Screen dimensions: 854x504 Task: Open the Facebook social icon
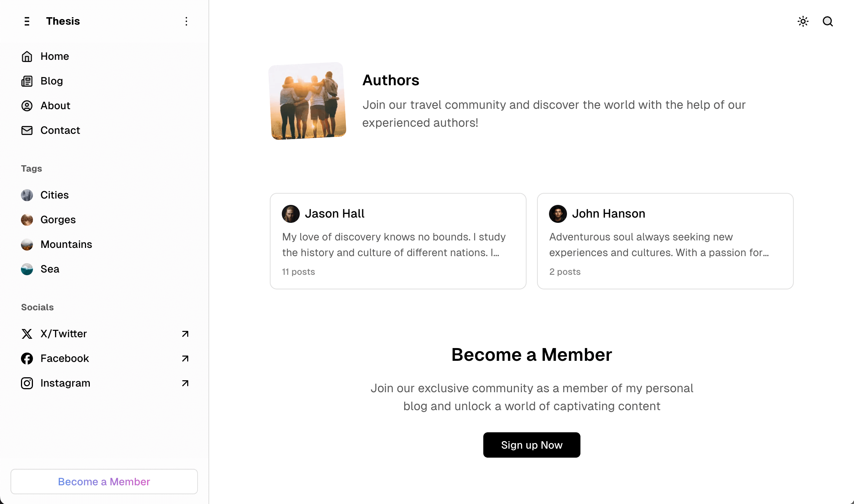pyautogui.click(x=27, y=358)
